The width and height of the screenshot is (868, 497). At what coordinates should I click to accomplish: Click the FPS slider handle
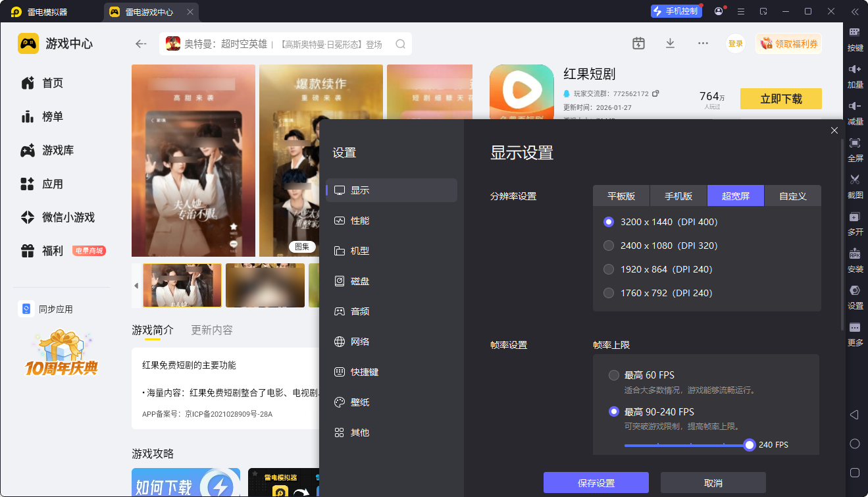coord(749,445)
